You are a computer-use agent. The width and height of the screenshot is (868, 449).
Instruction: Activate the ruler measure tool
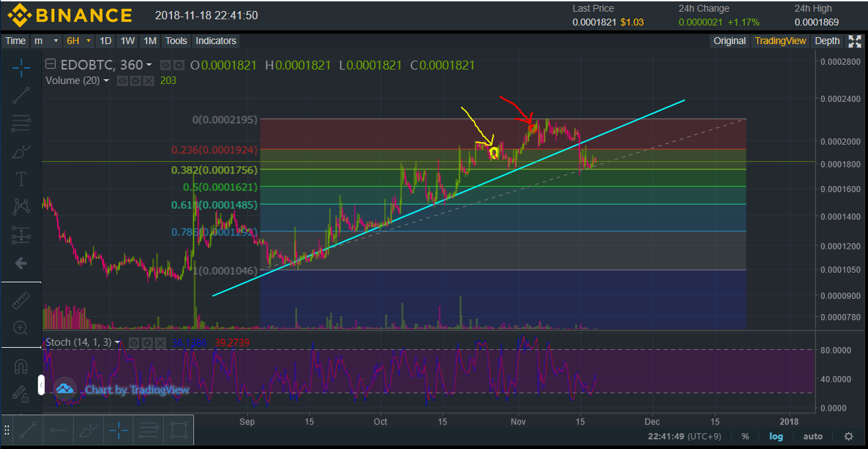click(21, 300)
